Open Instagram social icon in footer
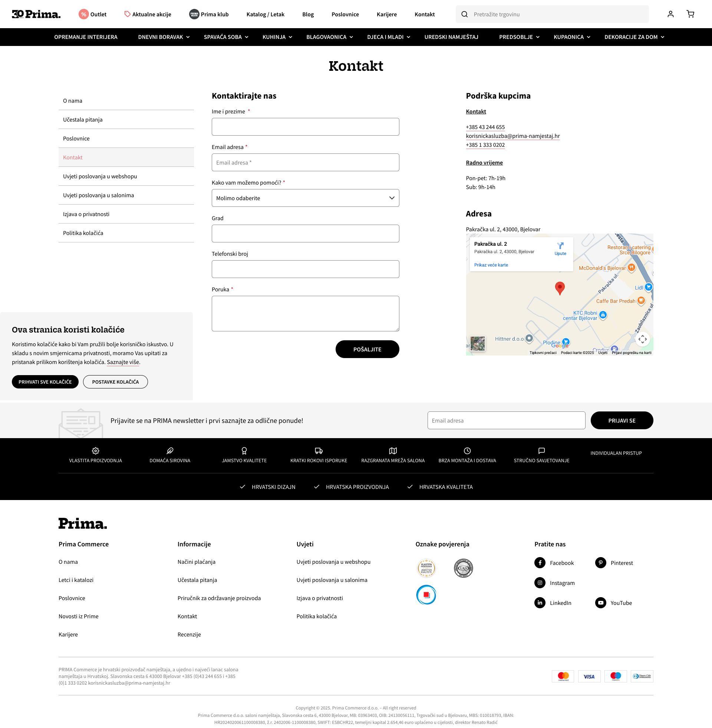Screen dimensions: 712x728 click(540, 583)
